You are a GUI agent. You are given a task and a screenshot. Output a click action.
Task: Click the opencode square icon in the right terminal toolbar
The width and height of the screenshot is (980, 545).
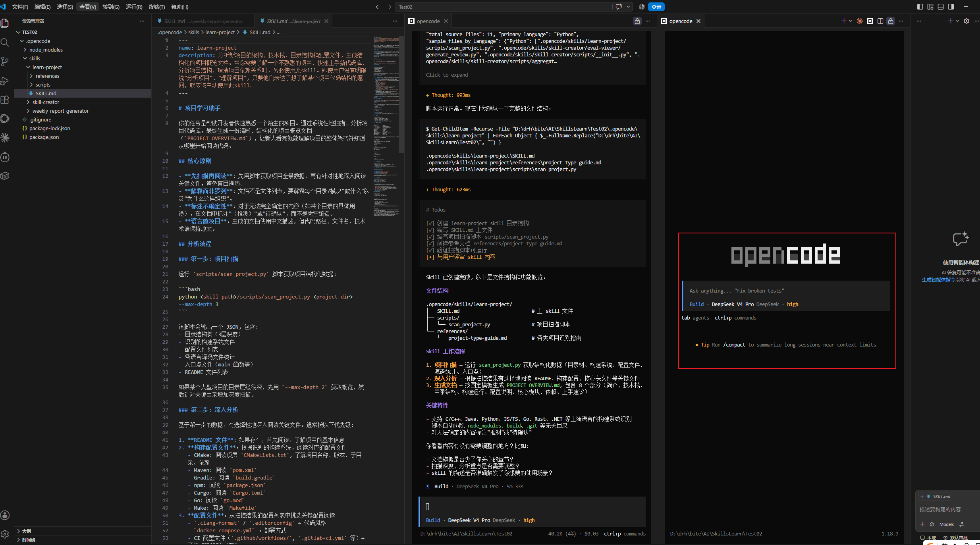870,21
